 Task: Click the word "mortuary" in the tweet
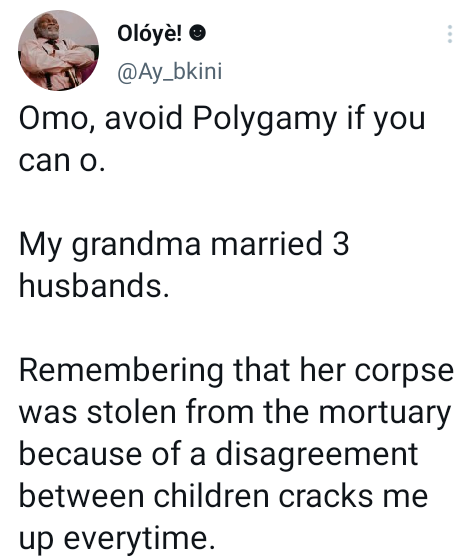click(384, 414)
